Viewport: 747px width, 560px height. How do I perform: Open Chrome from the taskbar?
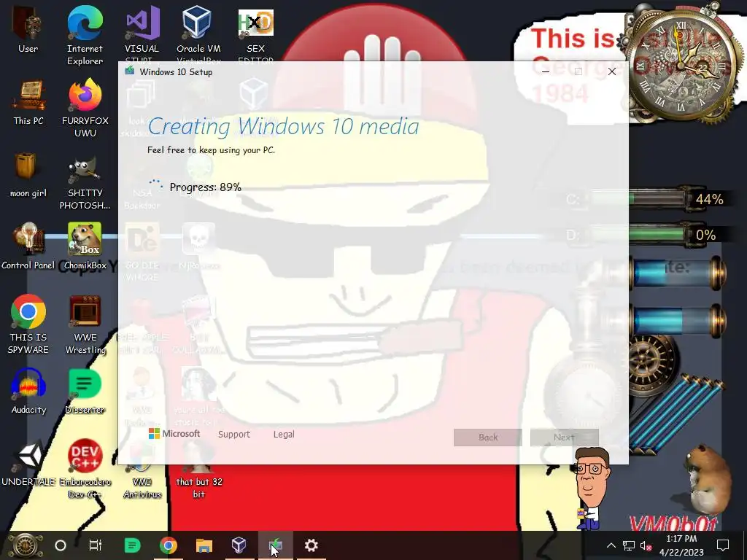tap(169, 545)
